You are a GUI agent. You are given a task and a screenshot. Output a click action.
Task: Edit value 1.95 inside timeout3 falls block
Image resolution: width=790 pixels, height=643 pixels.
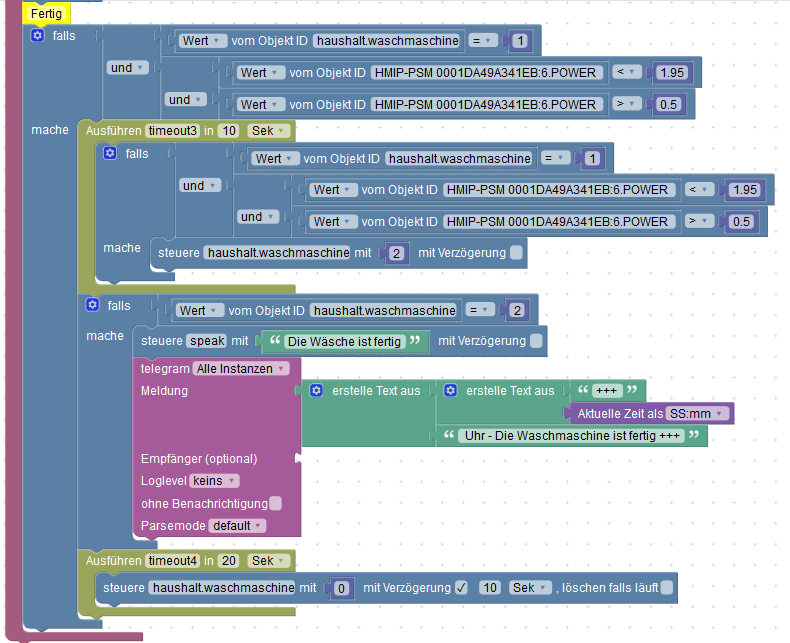point(744,190)
